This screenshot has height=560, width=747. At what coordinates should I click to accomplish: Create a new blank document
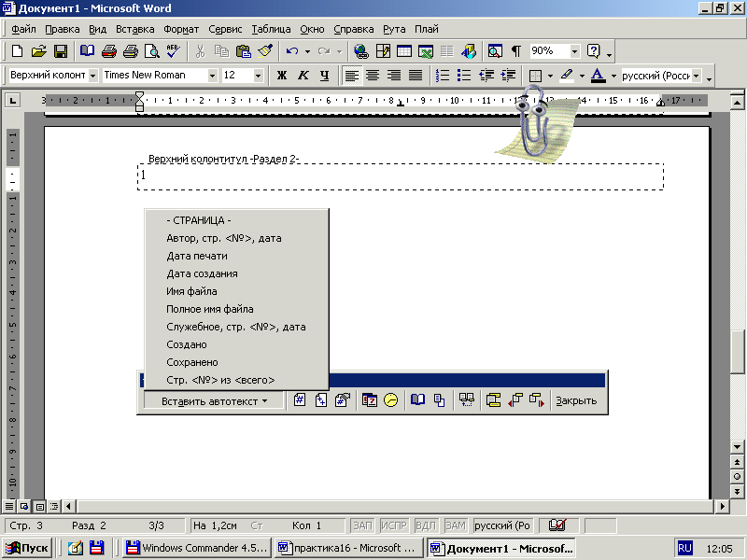17,51
